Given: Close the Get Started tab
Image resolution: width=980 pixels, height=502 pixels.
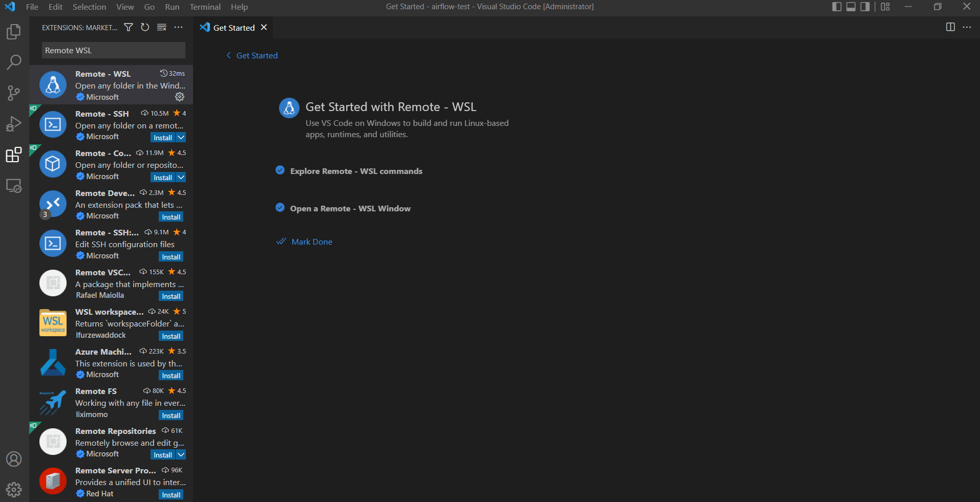Looking at the screenshot, I should [264, 27].
